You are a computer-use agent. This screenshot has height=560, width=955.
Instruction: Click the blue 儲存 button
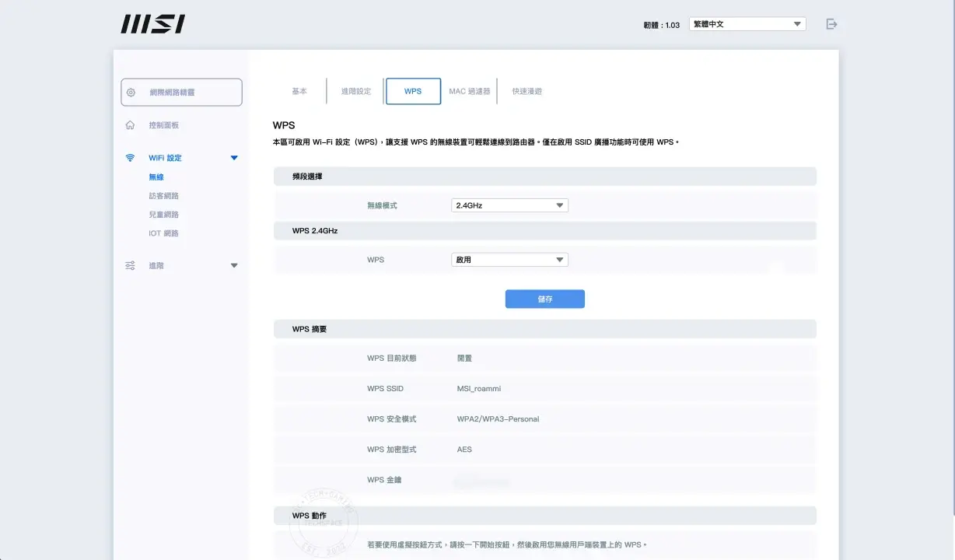point(544,299)
